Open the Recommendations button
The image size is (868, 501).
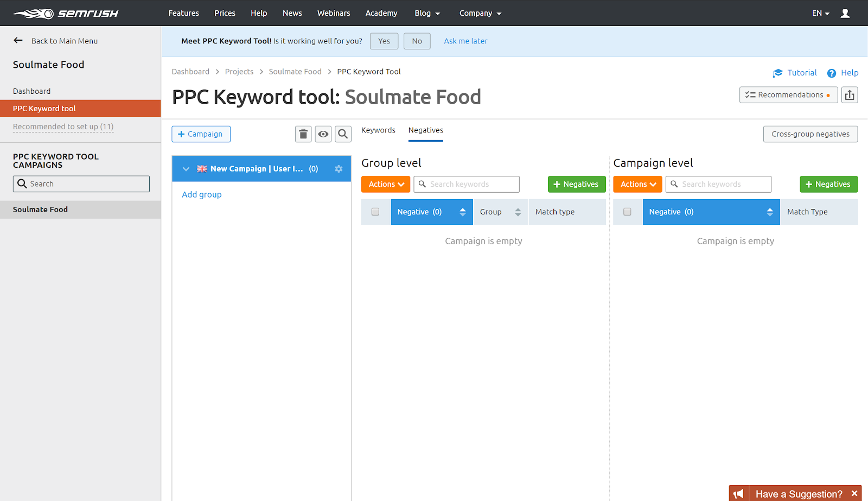(x=788, y=95)
